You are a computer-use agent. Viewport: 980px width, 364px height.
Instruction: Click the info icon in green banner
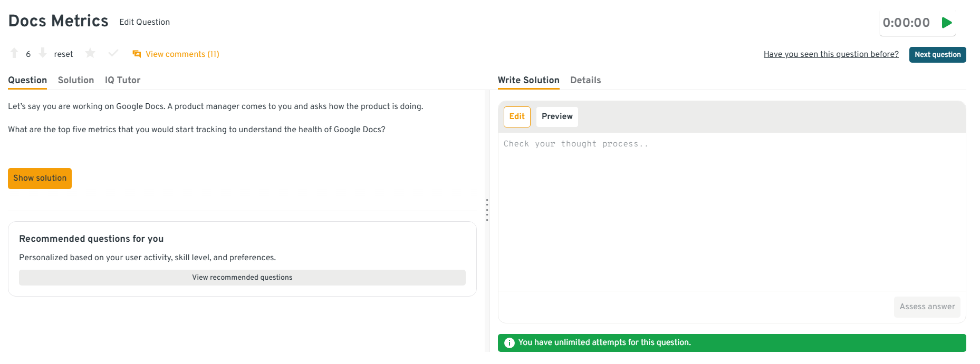click(x=509, y=343)
